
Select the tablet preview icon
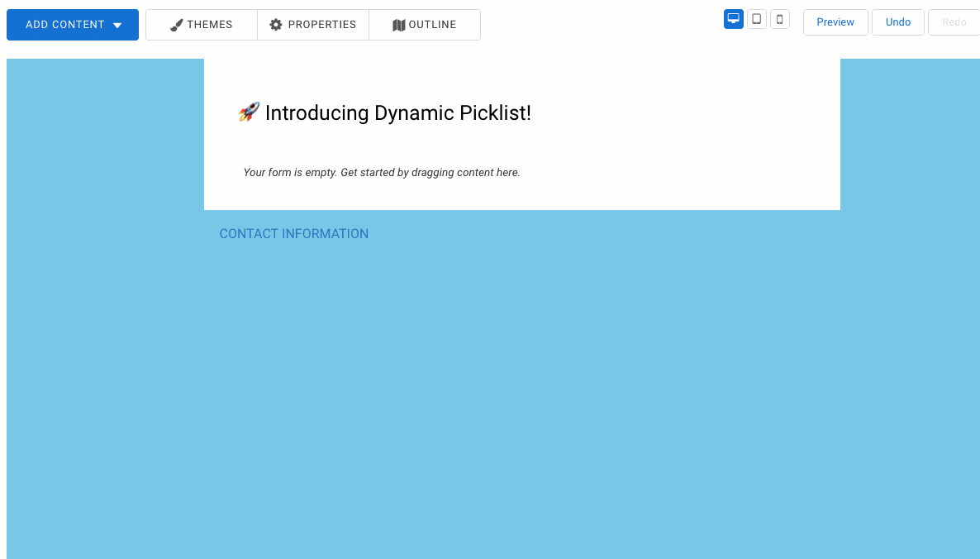coord(756,18)
